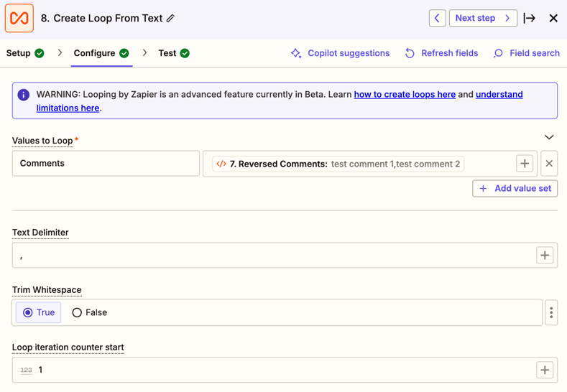Click the Loop iteration counter start label
Screen dimensions: 567x392
68,347
